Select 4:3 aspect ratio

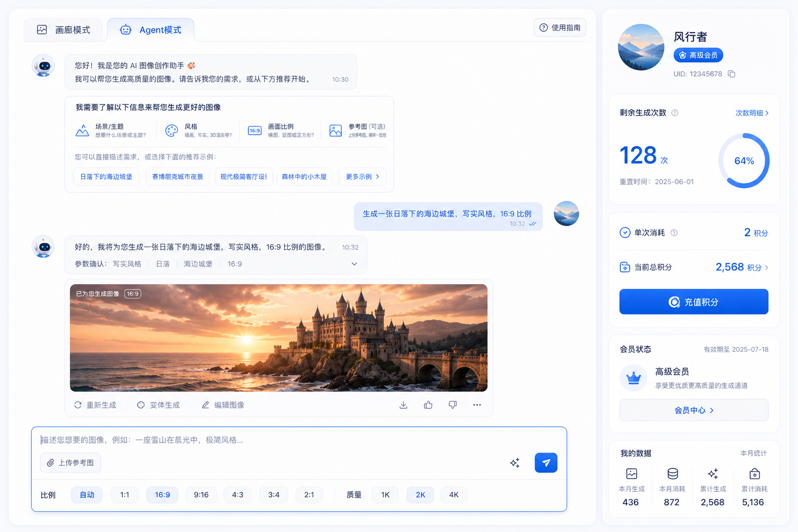click(x=237, y=495)
